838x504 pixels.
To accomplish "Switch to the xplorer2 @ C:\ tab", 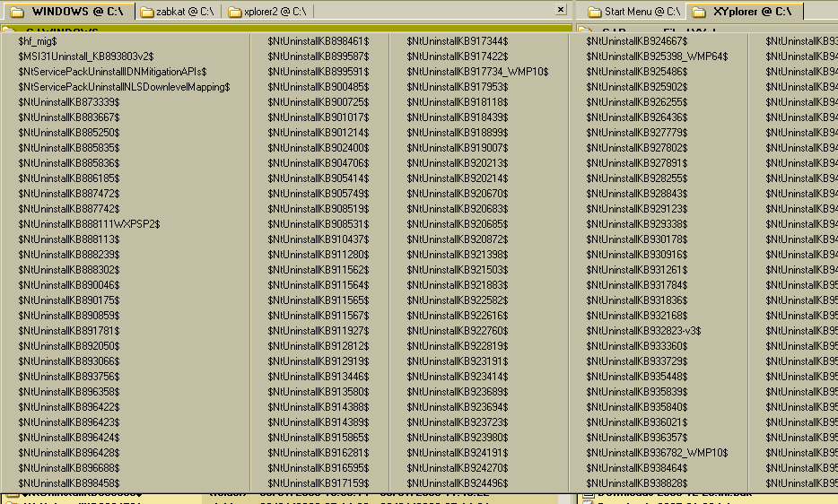I will [274, 12].
